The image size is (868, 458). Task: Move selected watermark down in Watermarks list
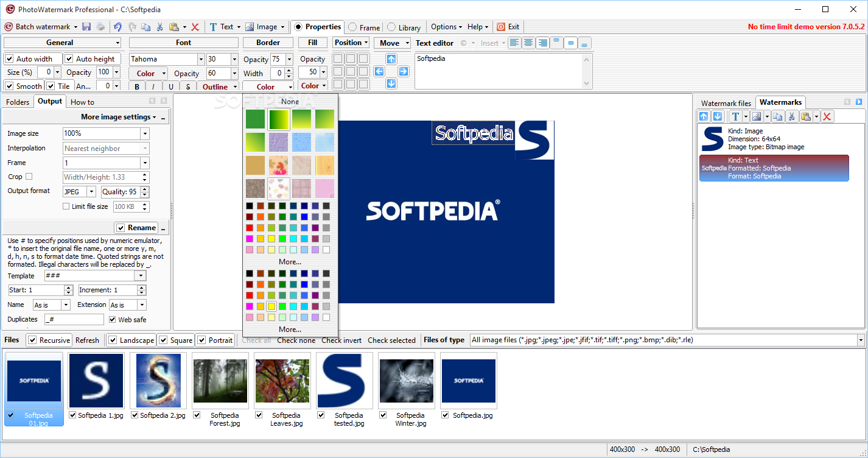point(718,116)
